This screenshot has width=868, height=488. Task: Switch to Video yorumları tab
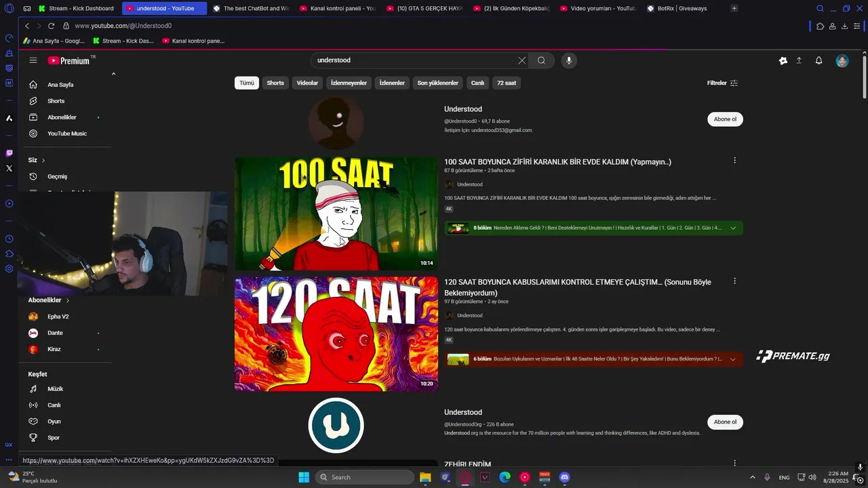(597, 8)
